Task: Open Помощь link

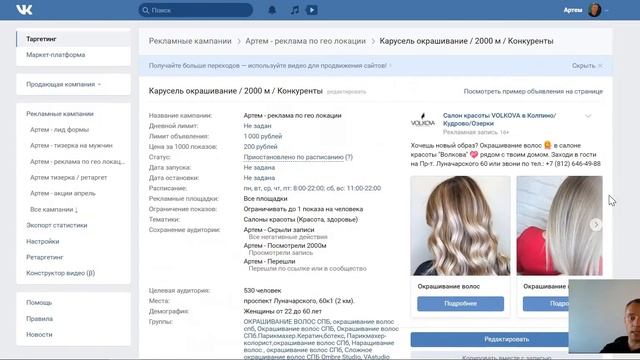Action: (x=39, y=303)
